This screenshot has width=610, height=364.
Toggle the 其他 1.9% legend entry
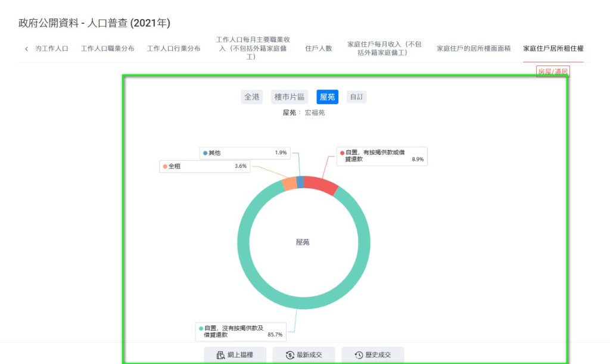click(245, 153)
